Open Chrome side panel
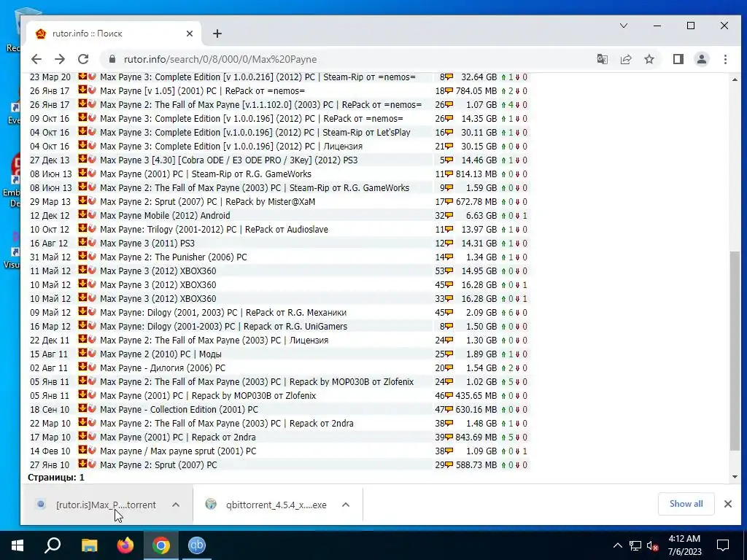This screenshot has width=747, height=560. [678, 59]
